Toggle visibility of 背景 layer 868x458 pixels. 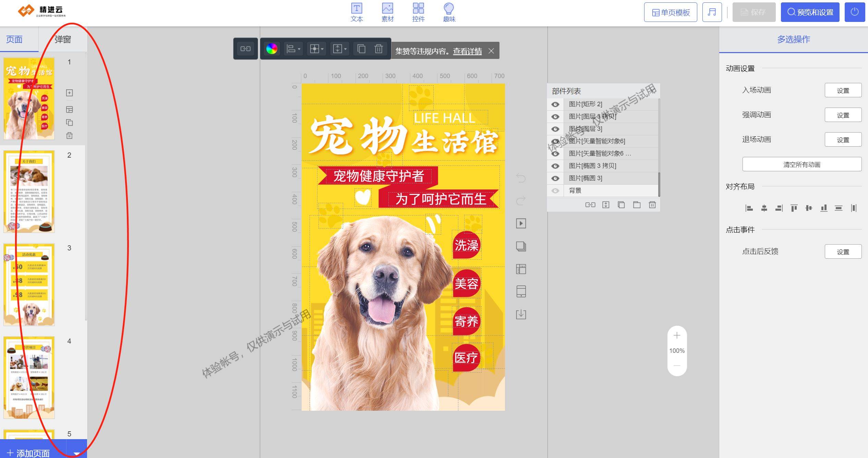pyautogui.click(x=555, y=190)
